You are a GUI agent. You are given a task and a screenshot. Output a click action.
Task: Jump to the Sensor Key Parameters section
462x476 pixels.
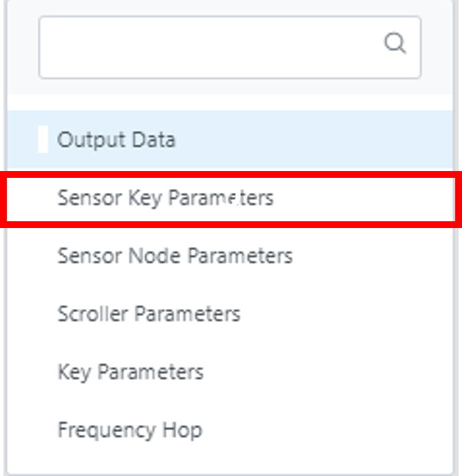[165, 199]
